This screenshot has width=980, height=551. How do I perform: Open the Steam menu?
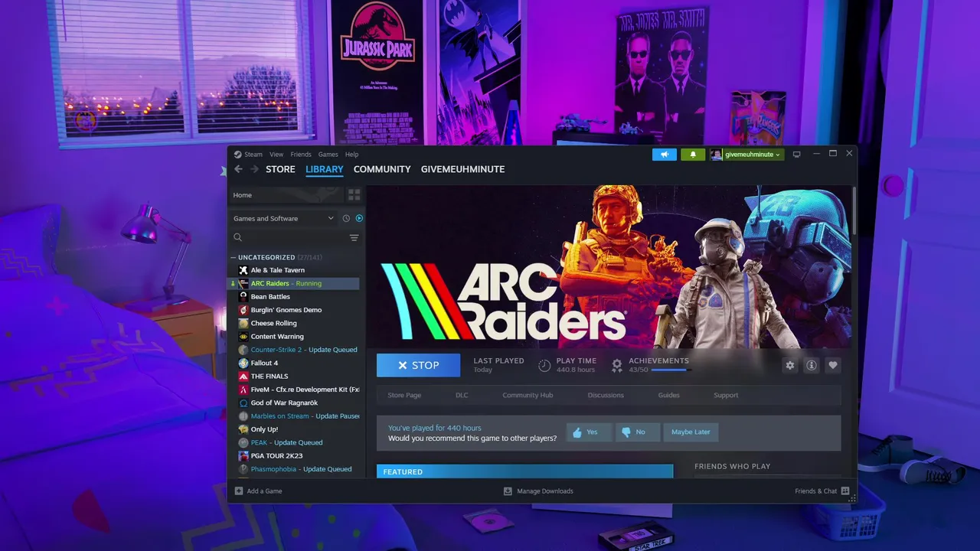tap(253, 155)
